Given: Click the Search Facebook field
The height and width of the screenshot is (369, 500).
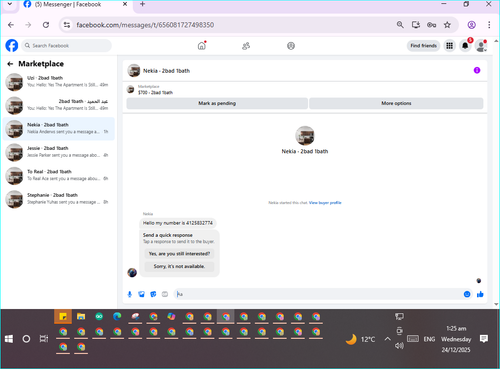Looking at the screenshot, I should (x=67, y=46).
